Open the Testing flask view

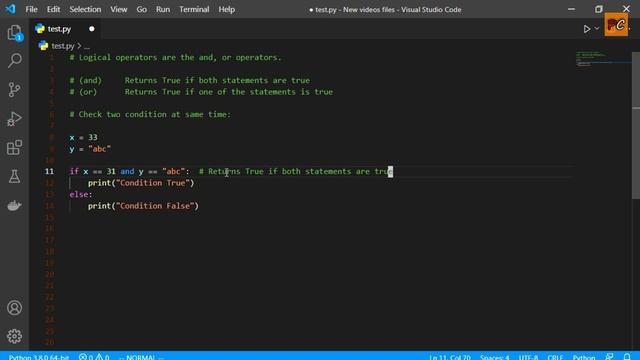click(14, 176)
